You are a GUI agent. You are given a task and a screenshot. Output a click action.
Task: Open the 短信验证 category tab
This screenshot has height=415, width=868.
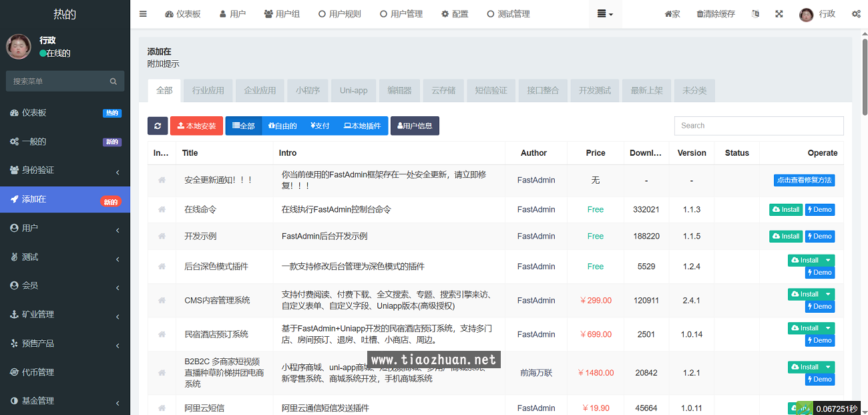pos(491,90)
